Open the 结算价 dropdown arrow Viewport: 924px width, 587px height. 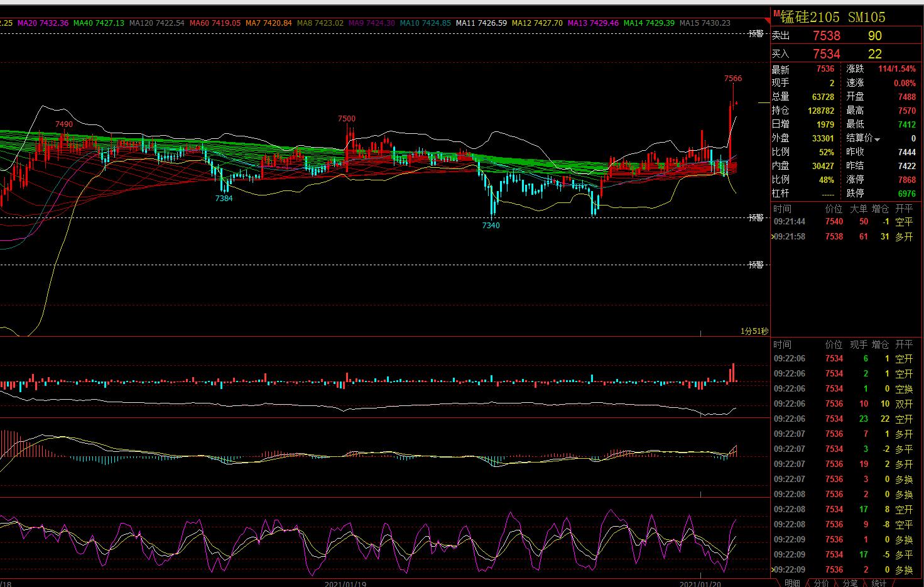[x=877, y=139]
